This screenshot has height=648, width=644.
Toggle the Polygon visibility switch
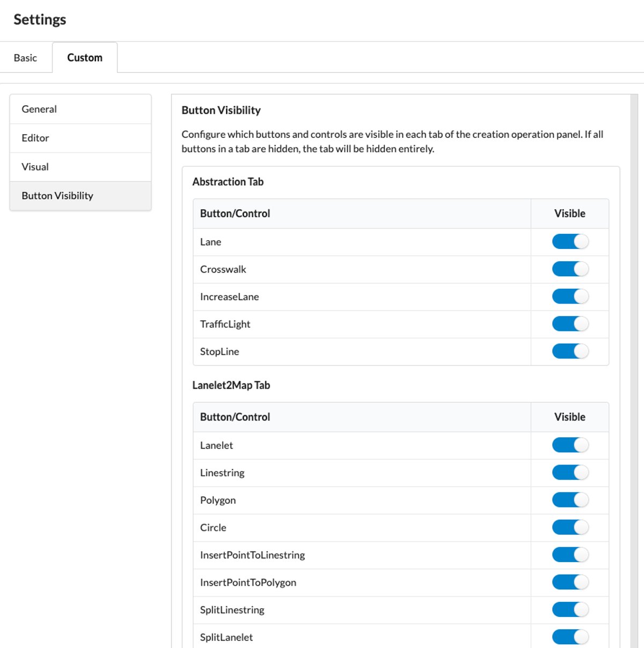pyautogui.click(x=570, y=500)
